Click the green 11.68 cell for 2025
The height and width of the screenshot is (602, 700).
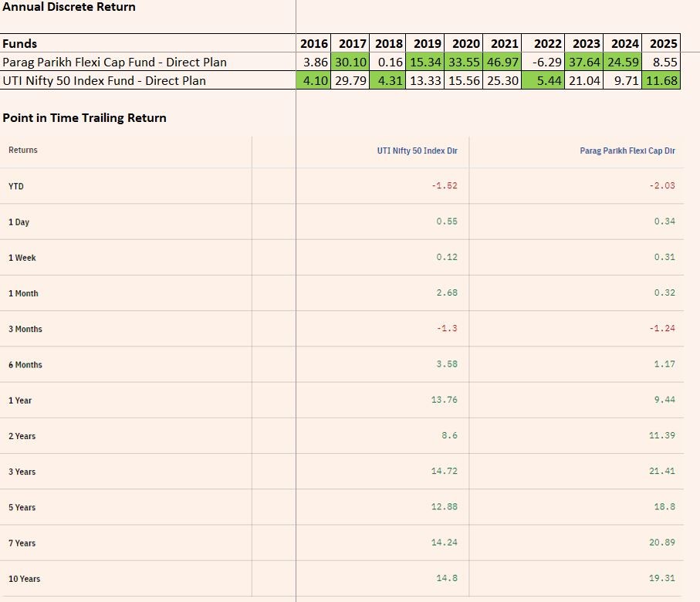tap(664, 80)
